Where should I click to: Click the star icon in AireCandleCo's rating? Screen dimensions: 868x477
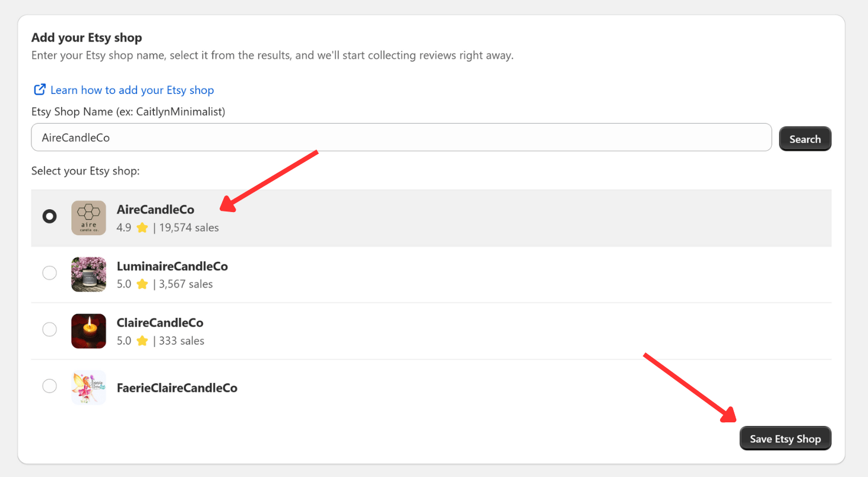(x=142, y=228)
